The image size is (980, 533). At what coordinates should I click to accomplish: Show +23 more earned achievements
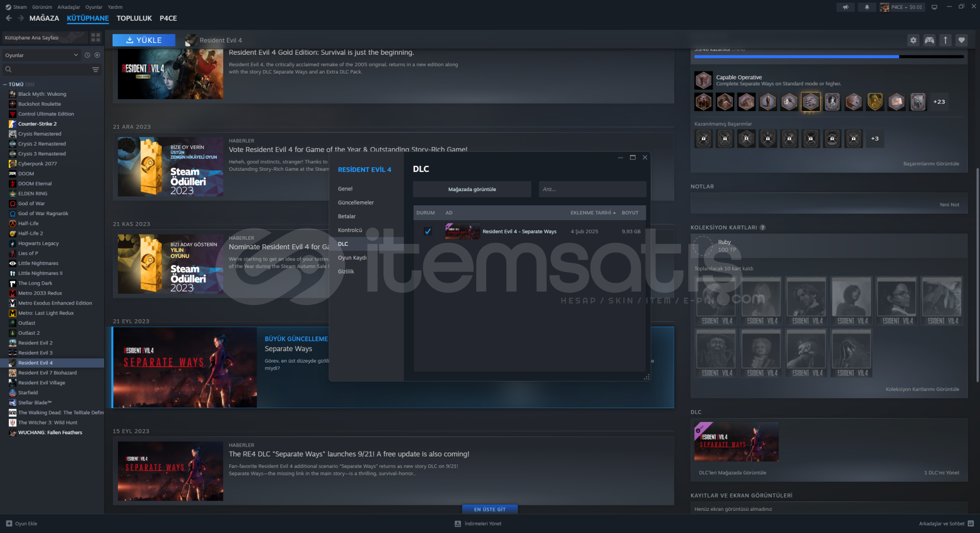tap(939, 102)
